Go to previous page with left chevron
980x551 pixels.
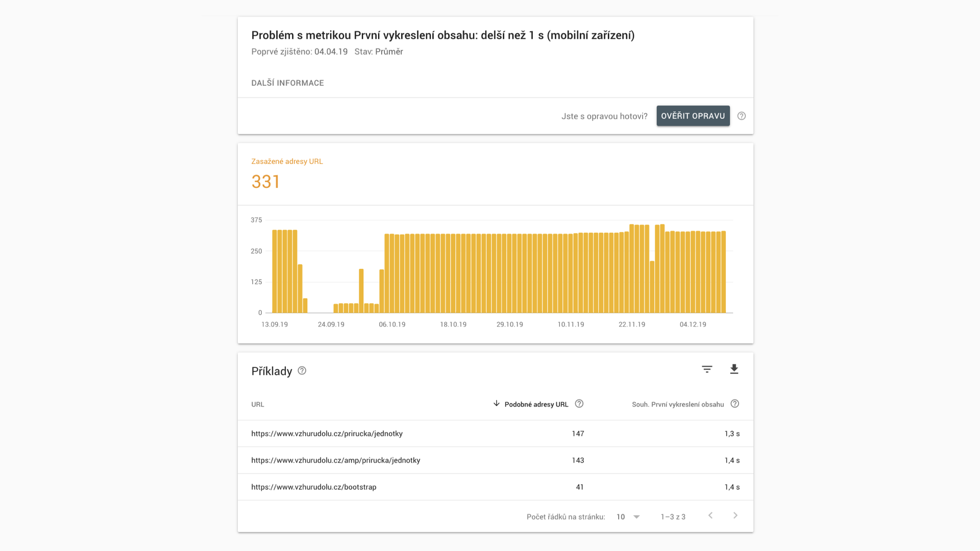point(710,516)
